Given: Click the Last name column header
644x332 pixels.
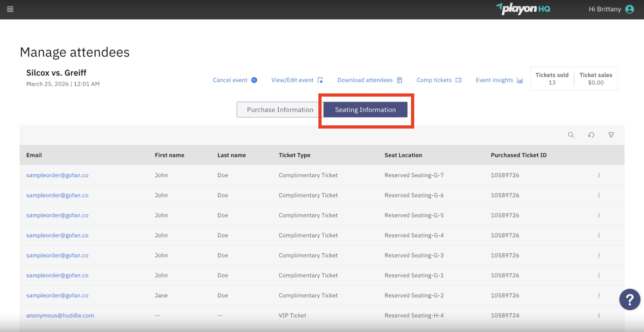Looking at the screenshot, I should point(231,155).
